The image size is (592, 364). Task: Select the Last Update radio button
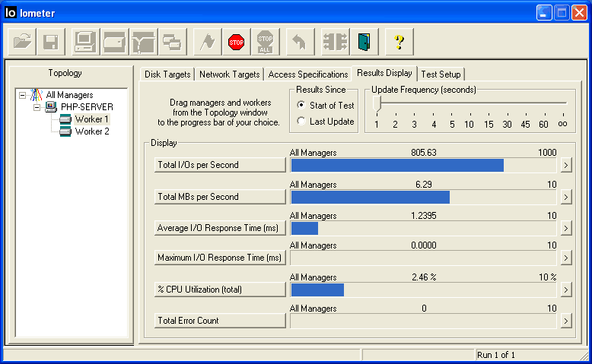[301, 121]
